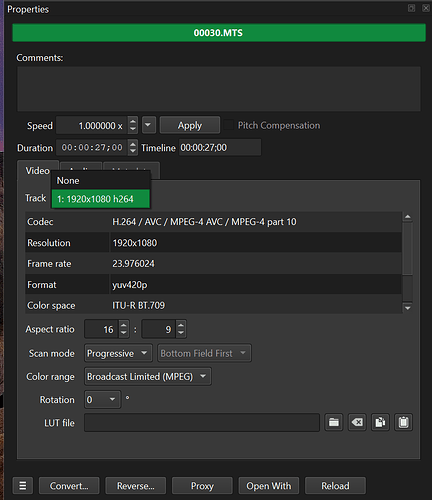Image resolution: width=432 pixels, height=500 pixels.
Task: Decrease aspect ratio width stepper
Action: click(x=124, y=333)
